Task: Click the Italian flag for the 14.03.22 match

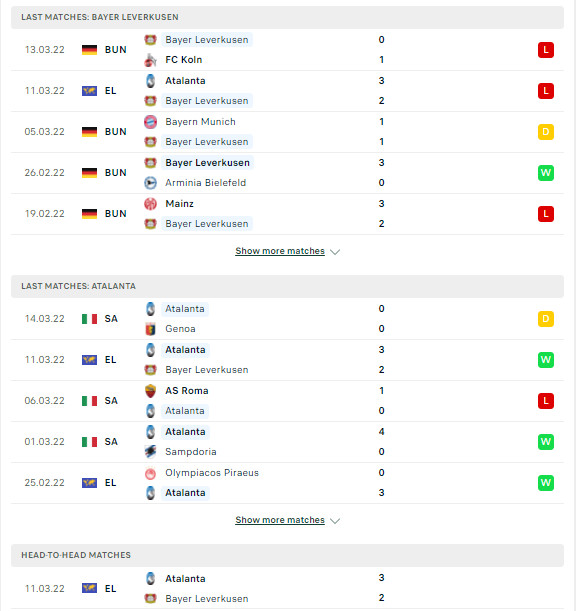Action: tap(89, 319)
